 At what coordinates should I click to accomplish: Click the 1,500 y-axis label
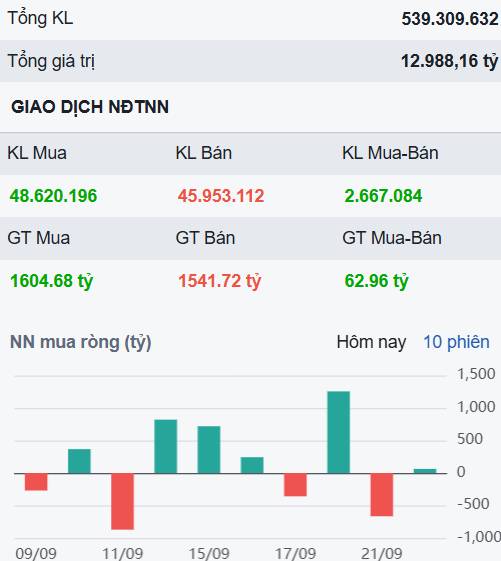476,374
